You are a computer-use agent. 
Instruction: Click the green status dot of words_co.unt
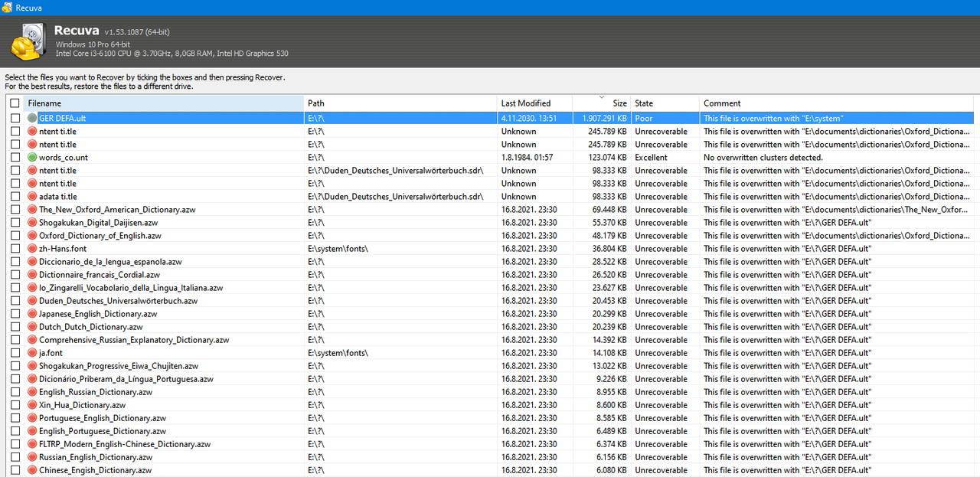coord(32,158)
